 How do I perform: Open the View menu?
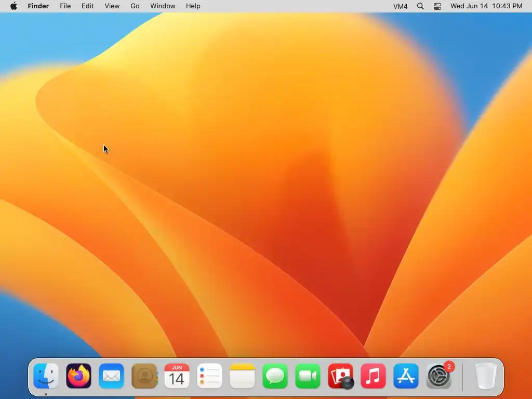(x=112, y=6)
